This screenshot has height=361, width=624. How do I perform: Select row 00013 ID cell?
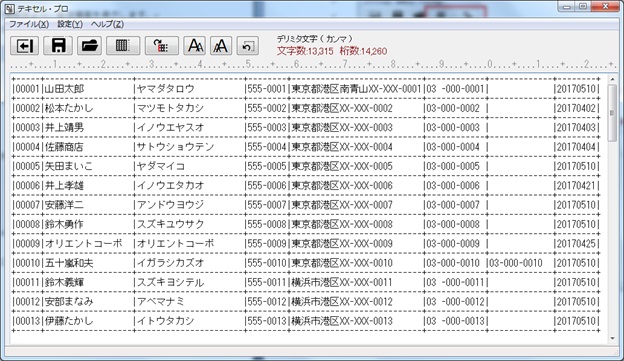click(x=26, y=321)
